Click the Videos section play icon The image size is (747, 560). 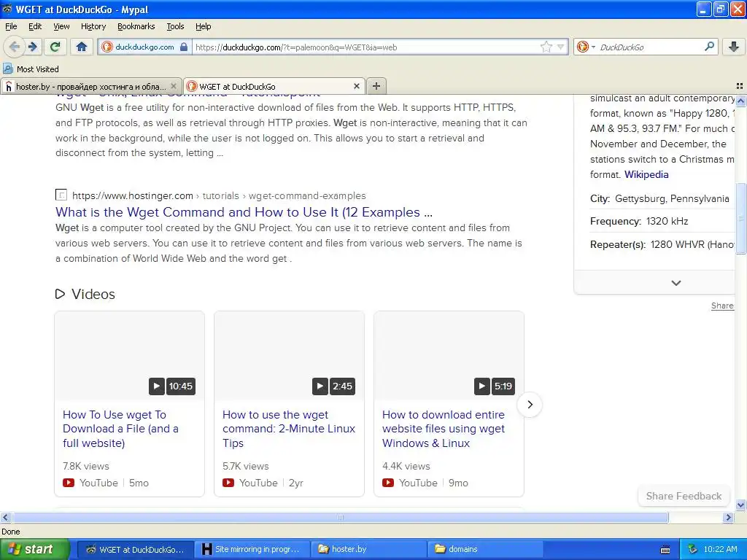(60, 294)
